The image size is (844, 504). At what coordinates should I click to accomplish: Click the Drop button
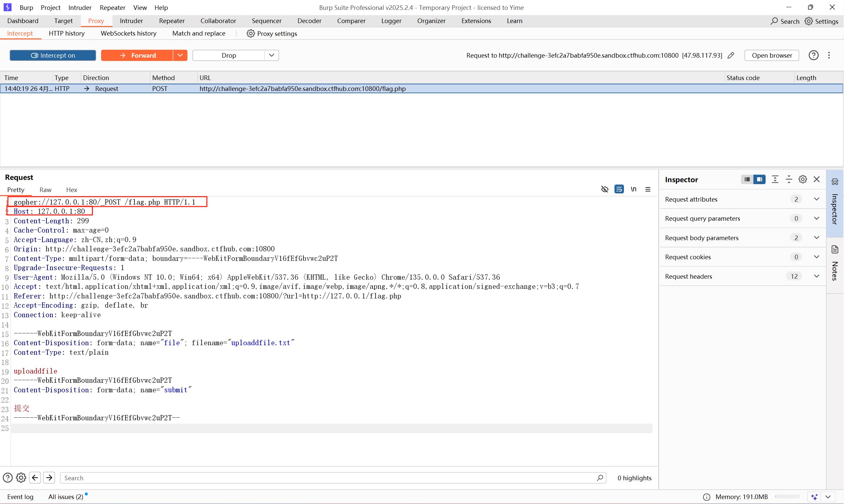coord(229,55)
